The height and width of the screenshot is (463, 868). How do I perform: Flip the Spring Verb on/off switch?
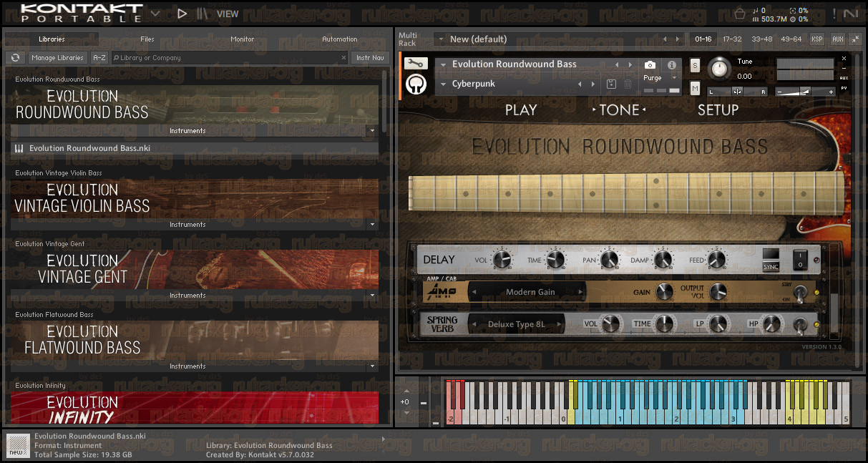799,325
